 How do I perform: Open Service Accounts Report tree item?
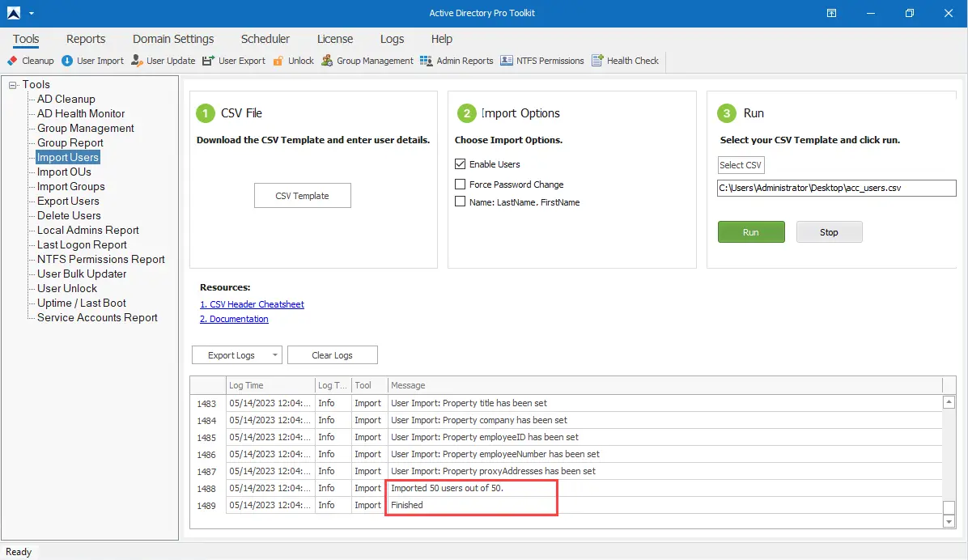(x=98, y=317)
